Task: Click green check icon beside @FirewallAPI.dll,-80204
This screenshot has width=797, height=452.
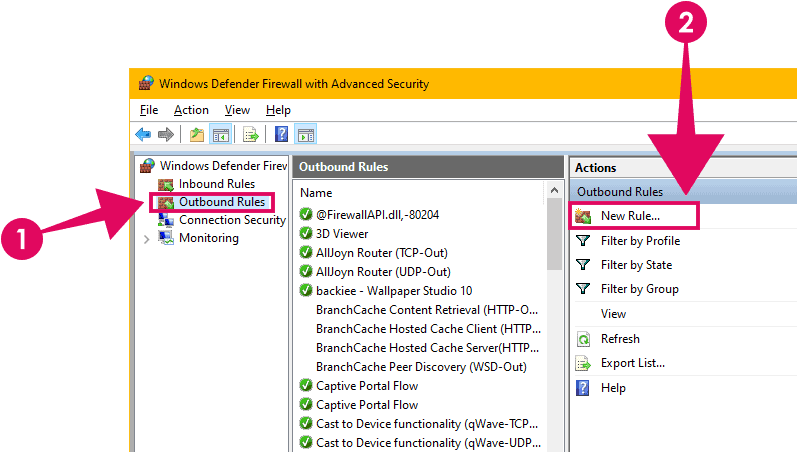Action: 305,215
